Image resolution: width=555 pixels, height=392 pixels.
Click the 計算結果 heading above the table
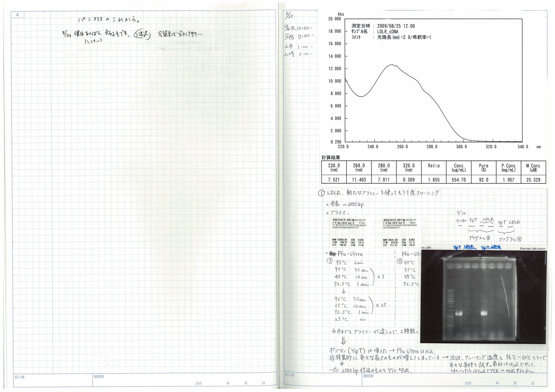331,157
